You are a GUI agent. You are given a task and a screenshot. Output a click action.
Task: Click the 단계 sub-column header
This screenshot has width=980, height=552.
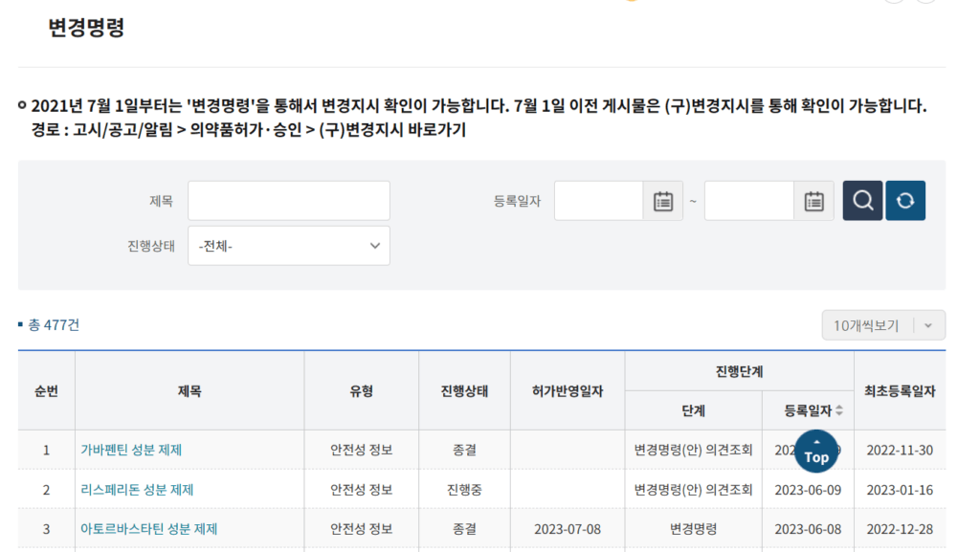tap(693, 410)
